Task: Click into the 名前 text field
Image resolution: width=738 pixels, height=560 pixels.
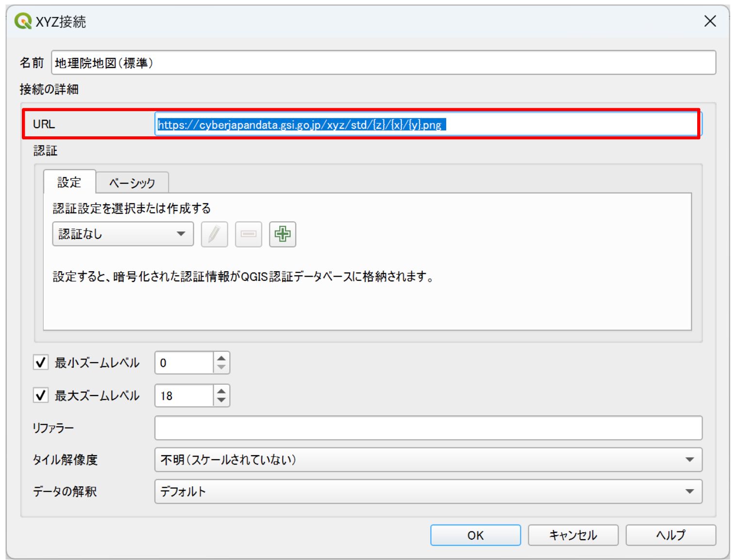Action: pos(383,63)
